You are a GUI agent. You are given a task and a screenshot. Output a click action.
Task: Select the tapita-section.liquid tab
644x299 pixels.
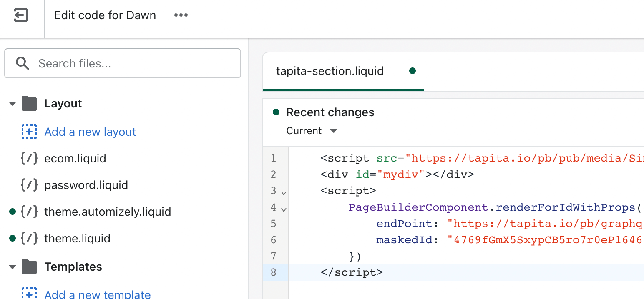pos(330,71)
